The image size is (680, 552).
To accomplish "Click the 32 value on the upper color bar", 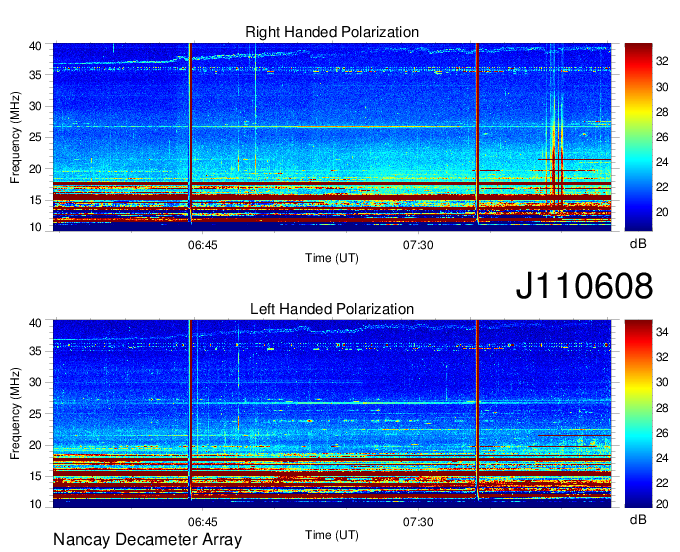I will [x=662, y=62].
